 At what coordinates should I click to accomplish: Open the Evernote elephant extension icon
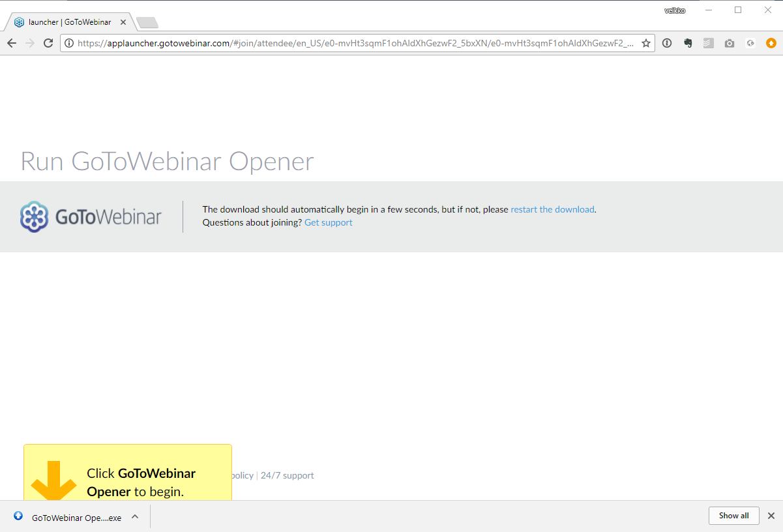[x=687, y=43]
